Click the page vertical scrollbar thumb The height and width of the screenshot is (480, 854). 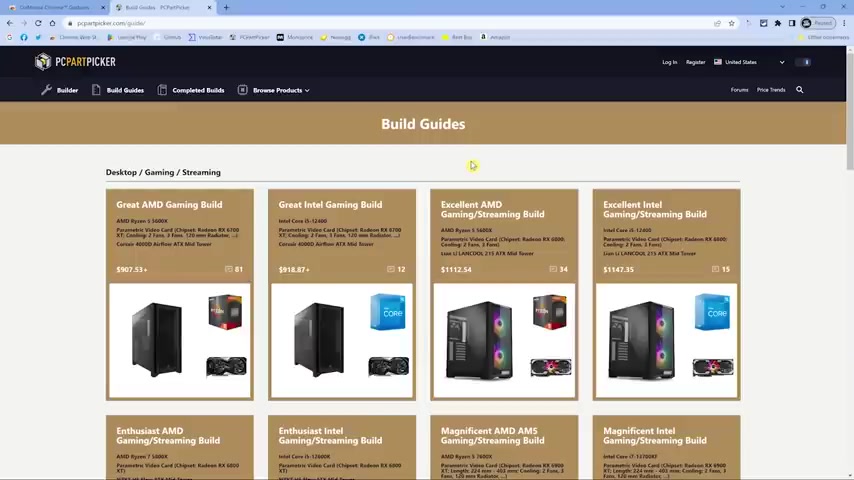pyautogui.click(x=850, y=112)
